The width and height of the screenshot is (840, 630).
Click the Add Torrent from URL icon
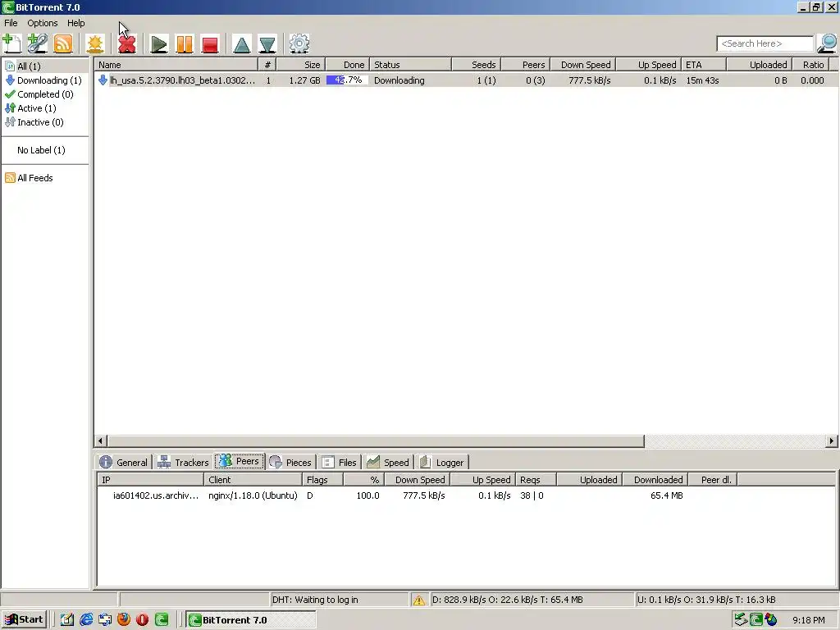point(38,43)
